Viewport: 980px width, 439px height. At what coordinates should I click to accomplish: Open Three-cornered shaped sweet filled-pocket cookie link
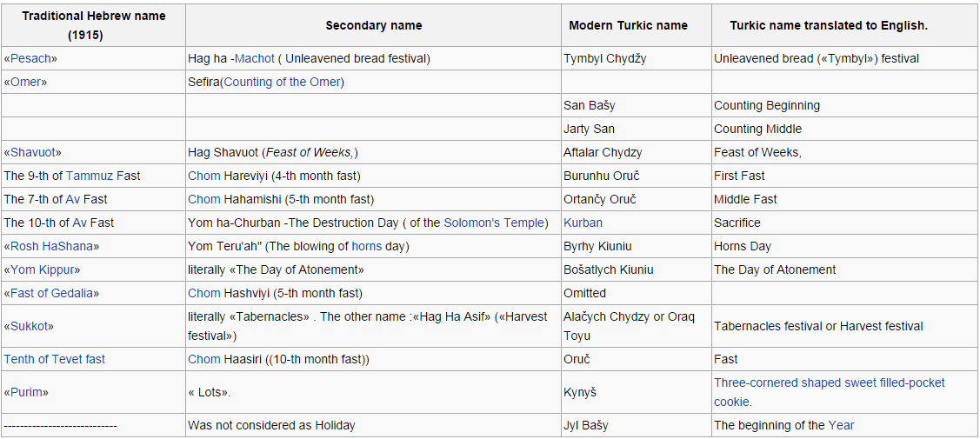[829, 382]
